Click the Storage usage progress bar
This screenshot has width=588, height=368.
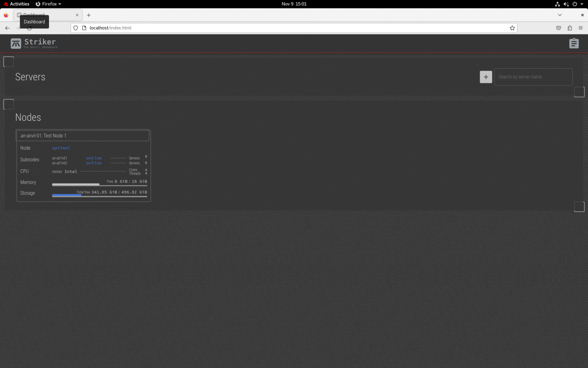pos(99,196)
